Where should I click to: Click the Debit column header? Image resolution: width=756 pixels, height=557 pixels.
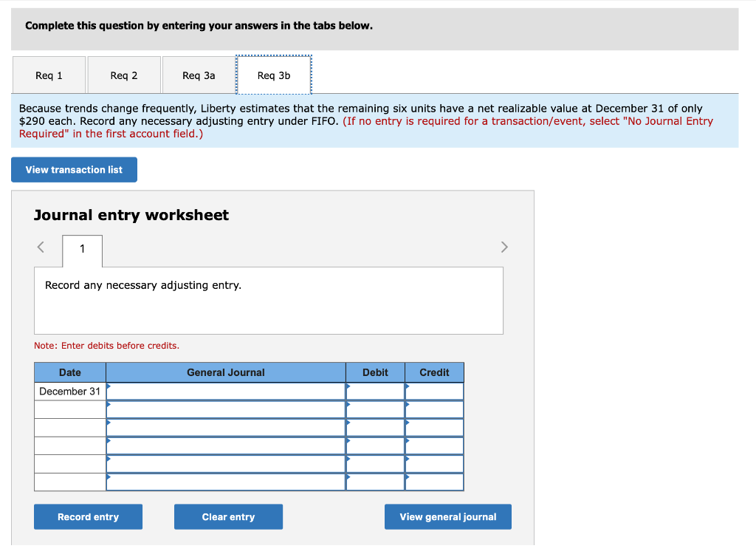pos(375,372)
